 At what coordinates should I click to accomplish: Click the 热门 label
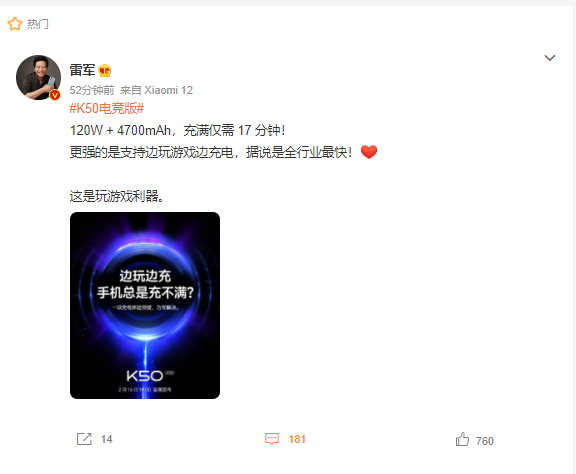pos(38,24)
